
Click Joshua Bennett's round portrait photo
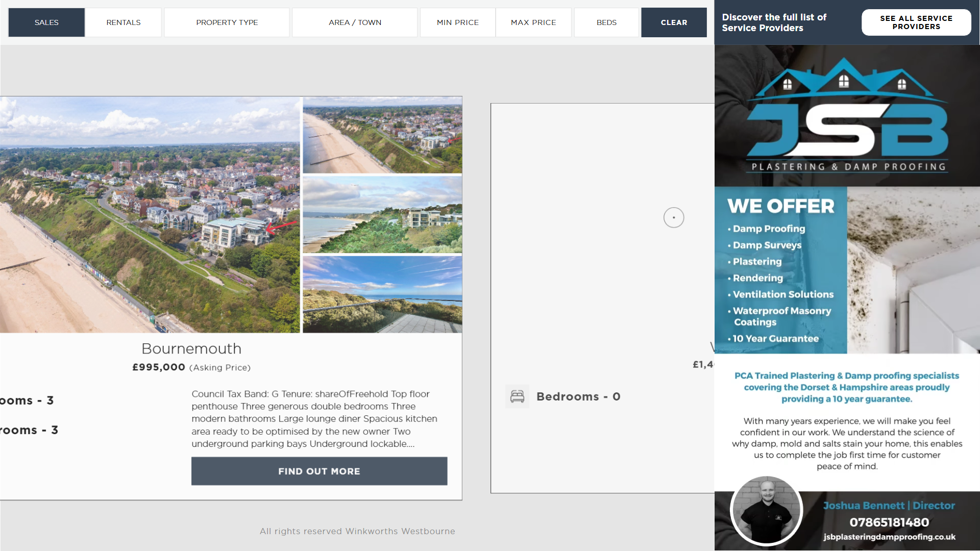766,510
